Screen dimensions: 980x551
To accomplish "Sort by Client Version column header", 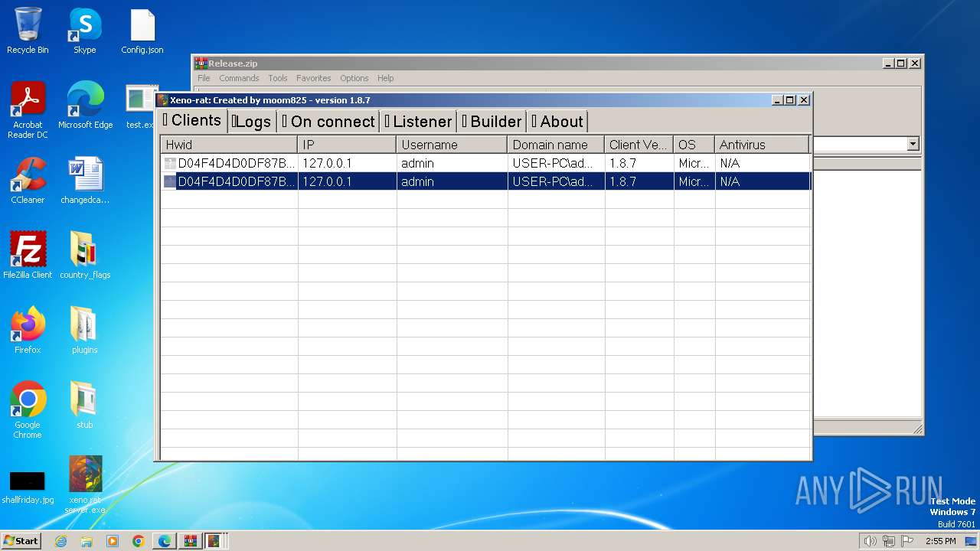I will click(x=639, y=145).
